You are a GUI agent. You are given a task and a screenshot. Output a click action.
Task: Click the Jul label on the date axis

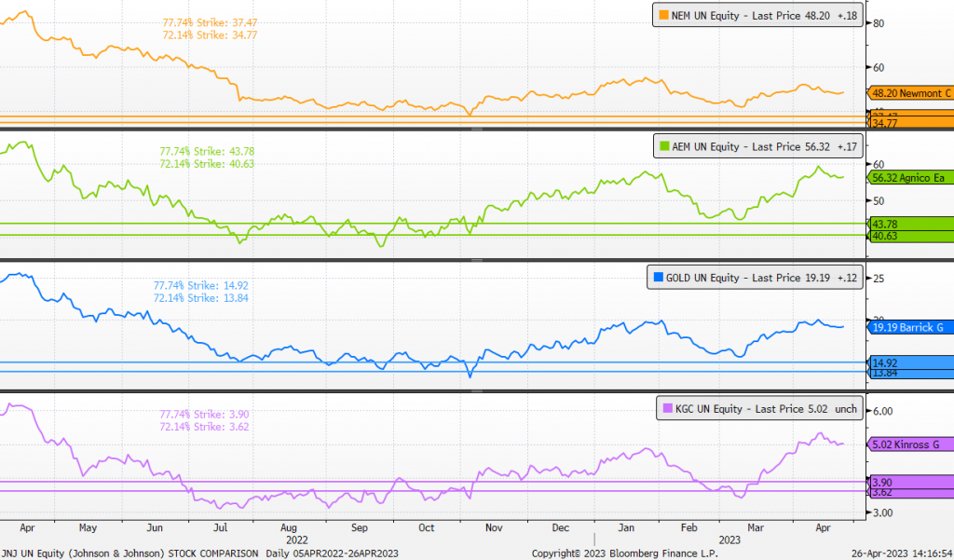(220, 527)
